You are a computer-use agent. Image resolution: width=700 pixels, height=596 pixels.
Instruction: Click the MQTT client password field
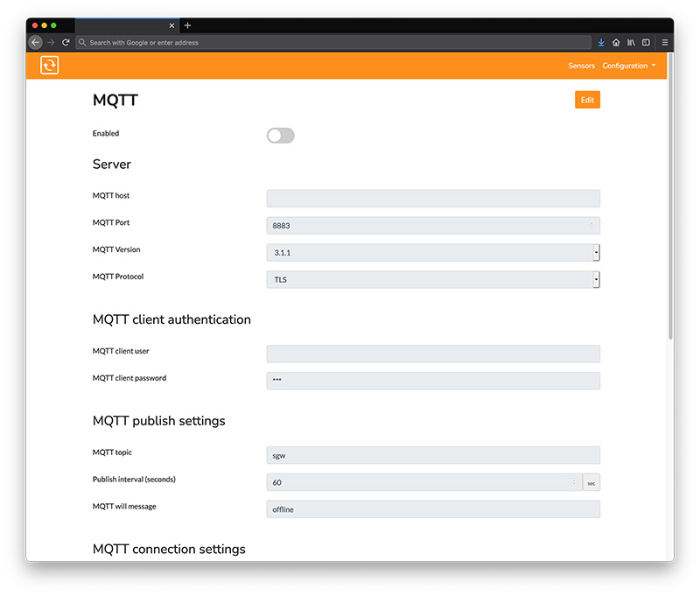click(433, 381)
